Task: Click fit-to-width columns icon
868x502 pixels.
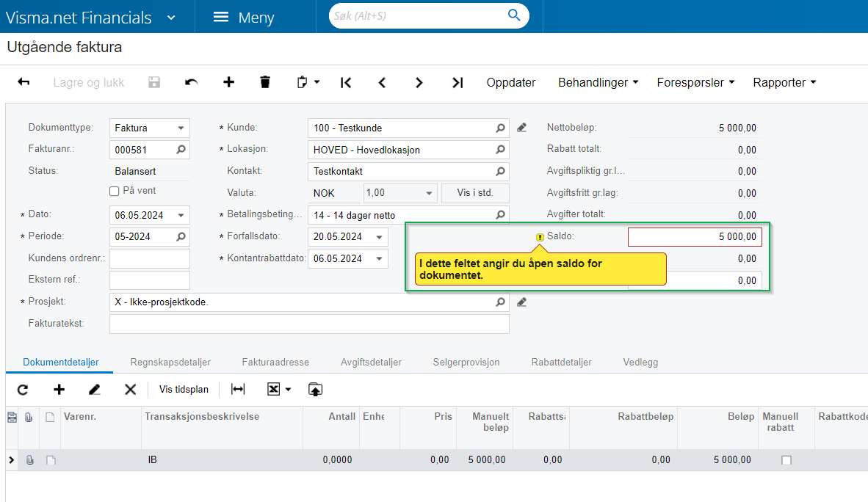Action: pos(238,389)
